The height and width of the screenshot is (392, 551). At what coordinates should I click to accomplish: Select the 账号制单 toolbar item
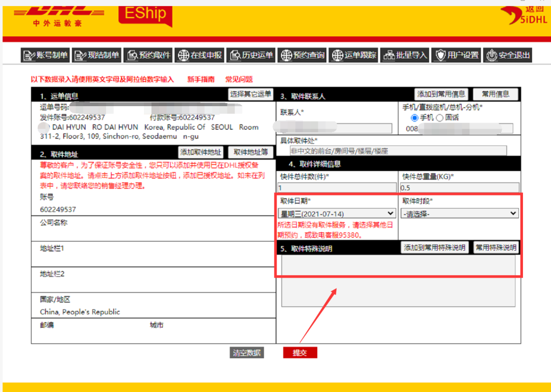[x=45, y=55]
